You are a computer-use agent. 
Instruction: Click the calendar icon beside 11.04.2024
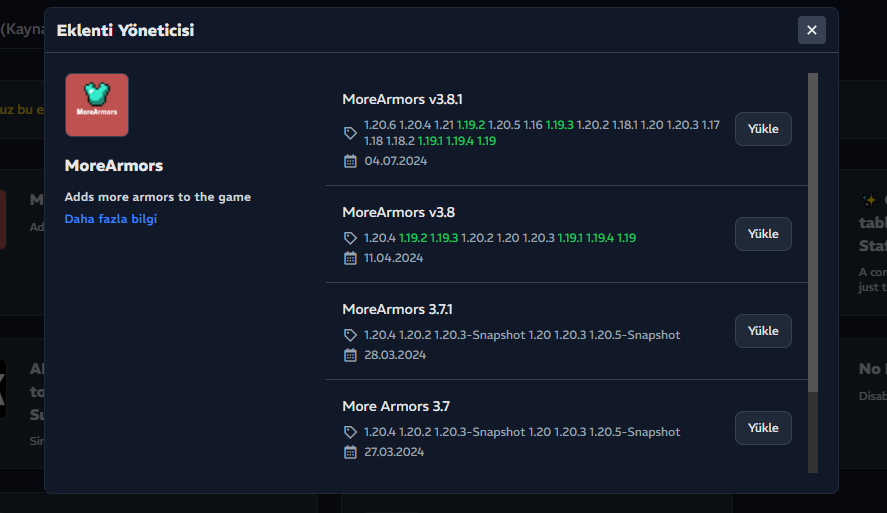pyautogui.click(x=350, y=258)
